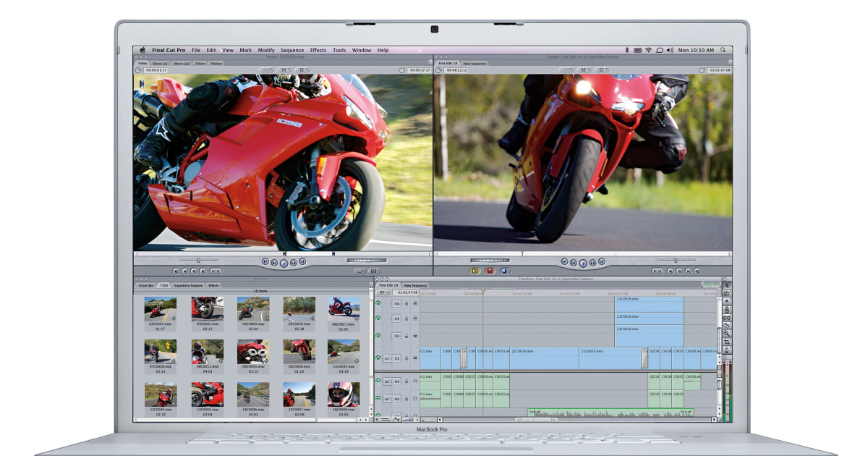868x456 pixels.
Task: Click the volume icon in menu bar
Action: (670, 50)
